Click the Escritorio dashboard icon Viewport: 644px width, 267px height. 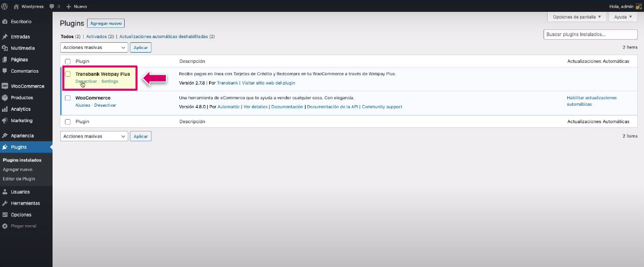coord(5,22)
